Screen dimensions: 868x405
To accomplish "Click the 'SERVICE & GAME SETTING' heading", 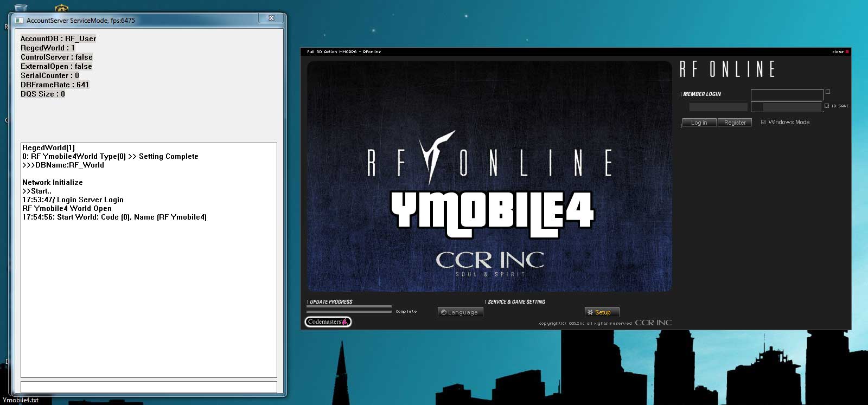I will pyautogui.click(x=516, y=301).
